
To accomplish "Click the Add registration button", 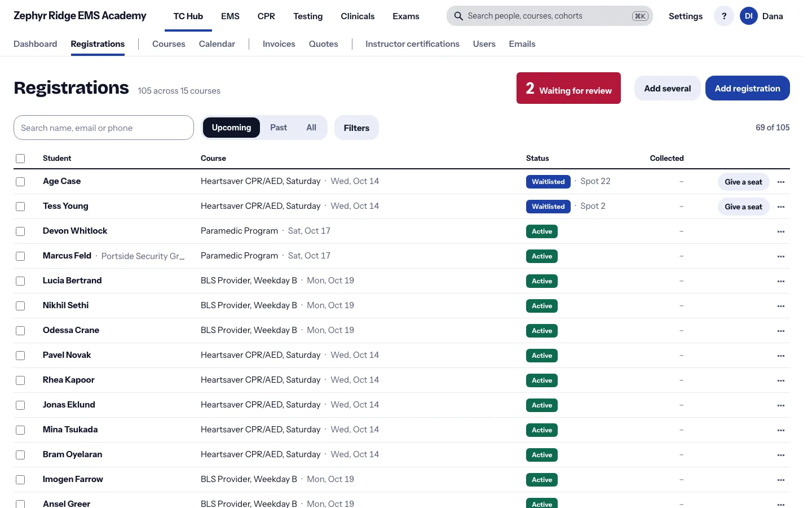I will [x=748, y=88].
